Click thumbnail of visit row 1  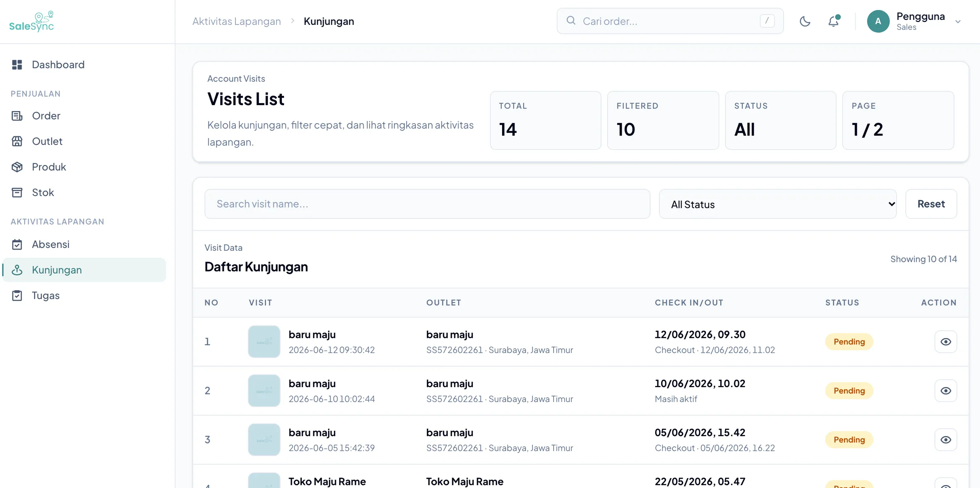[x=264, y=342]
